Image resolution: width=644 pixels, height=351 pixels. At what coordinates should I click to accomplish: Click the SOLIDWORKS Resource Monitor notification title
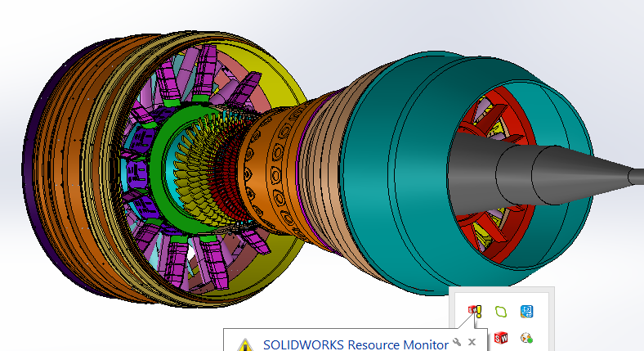pyautogui.click(x=356, y=344)
